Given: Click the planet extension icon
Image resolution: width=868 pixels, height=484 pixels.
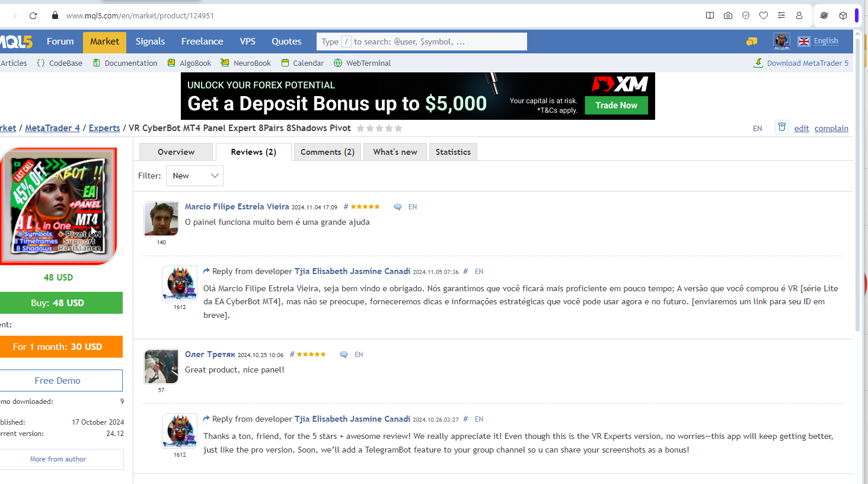Looking at the screenshot, I should (824, 15).
